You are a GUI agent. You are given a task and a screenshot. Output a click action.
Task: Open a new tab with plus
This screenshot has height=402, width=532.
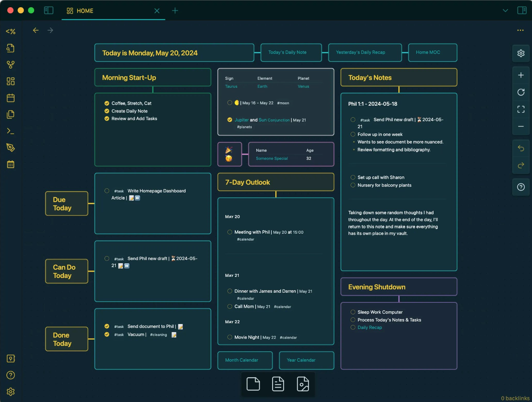(175, 10)
